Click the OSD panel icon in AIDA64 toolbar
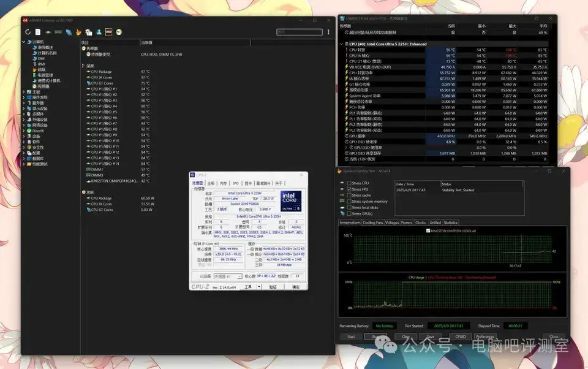 coord(108,32)
